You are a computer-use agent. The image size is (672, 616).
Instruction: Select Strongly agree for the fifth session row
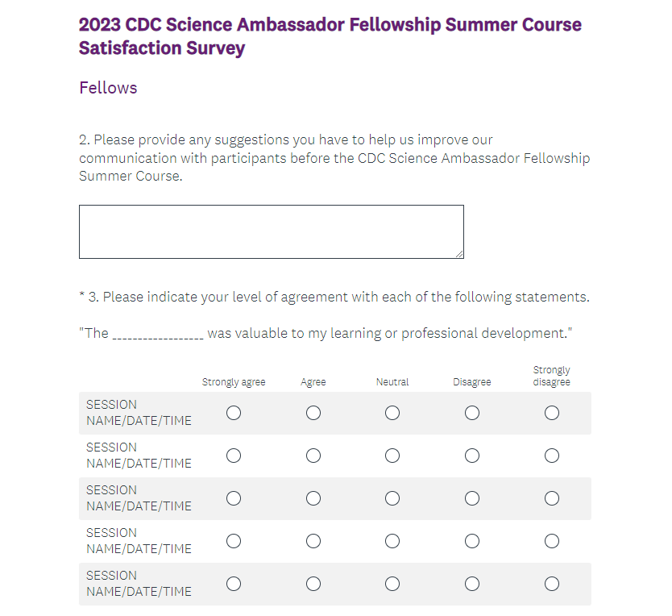(x=234, y=584)
